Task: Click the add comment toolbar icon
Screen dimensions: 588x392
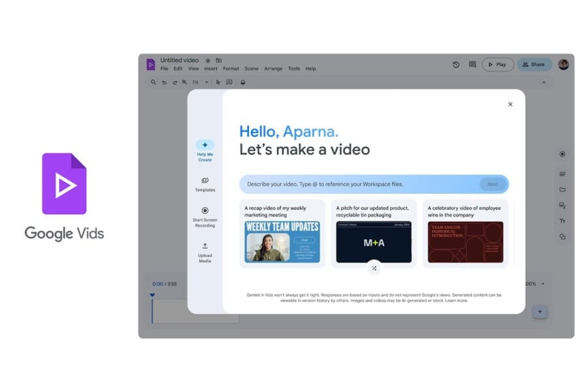Action: pyautogui.click(x=229, y=82)
